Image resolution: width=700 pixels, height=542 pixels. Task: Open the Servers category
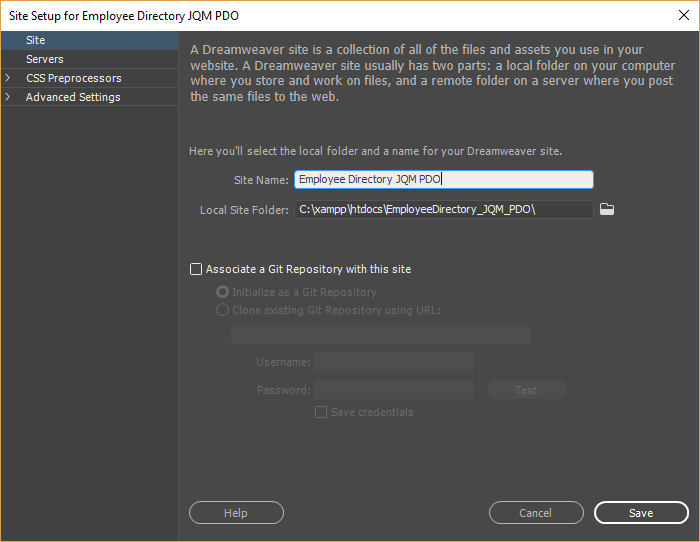click(45, 59)
